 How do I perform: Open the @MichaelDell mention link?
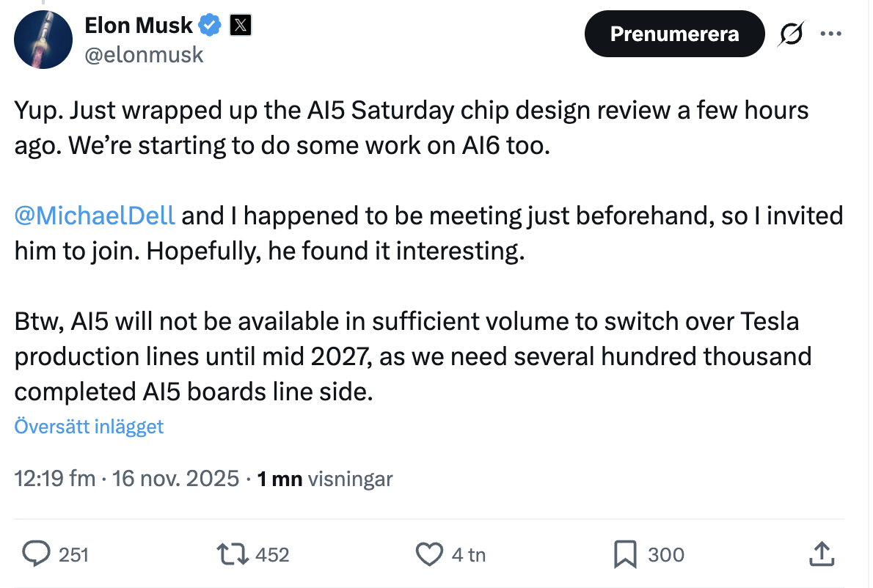coord(95,216)
